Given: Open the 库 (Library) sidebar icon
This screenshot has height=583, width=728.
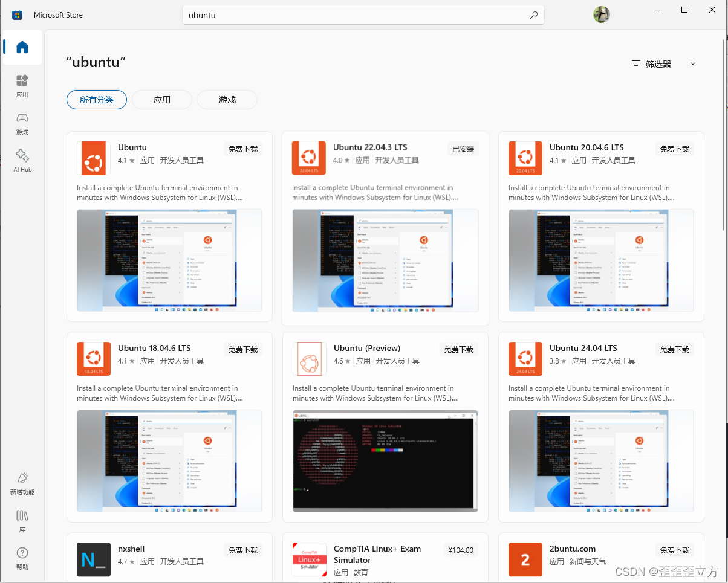Looking at the screenshot, I should point(22,520).
